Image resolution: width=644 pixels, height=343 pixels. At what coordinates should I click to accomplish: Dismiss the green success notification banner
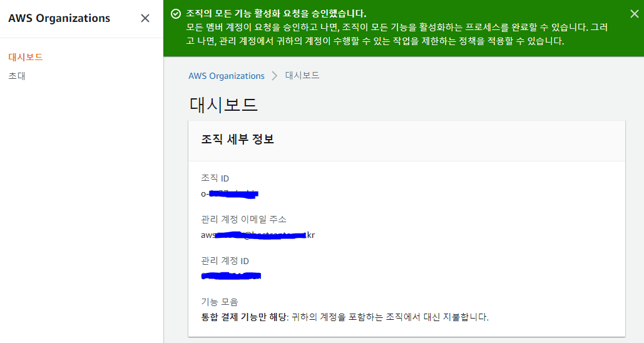click(634, 14)
